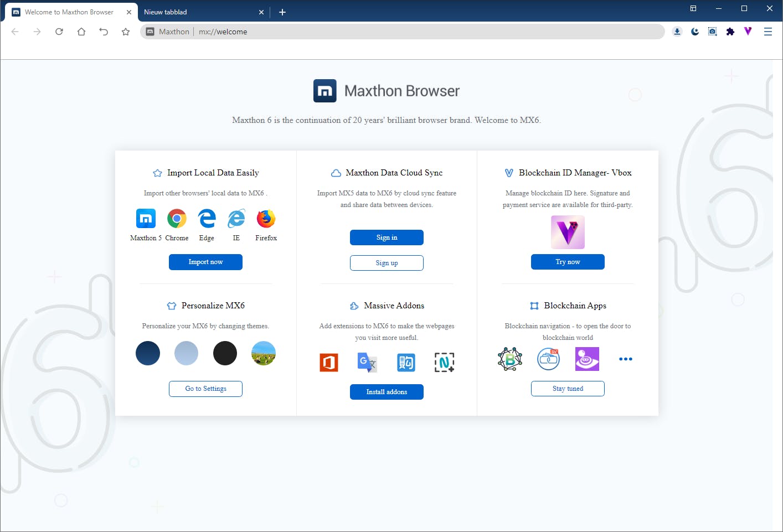This screenshot has width=783, height=532.
Task: Click the Maxthon site label in address bar
Action: coord(174,32)
